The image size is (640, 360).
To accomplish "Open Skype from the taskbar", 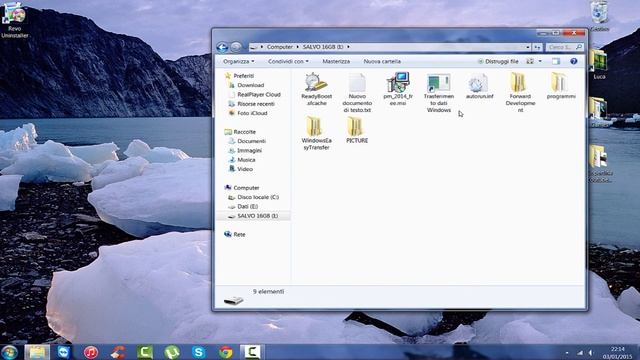I will click(x=199, y=352).
